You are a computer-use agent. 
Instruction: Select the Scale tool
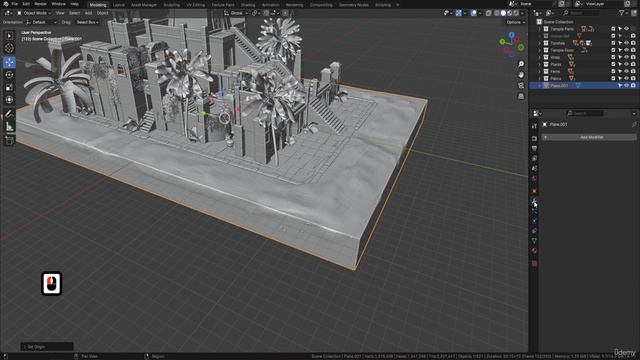pos(9,87)
